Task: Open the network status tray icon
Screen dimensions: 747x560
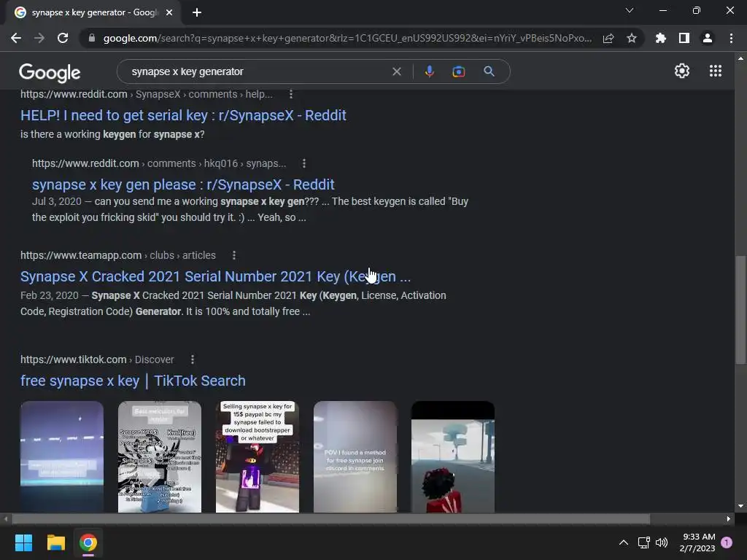Action: [643, 542]
